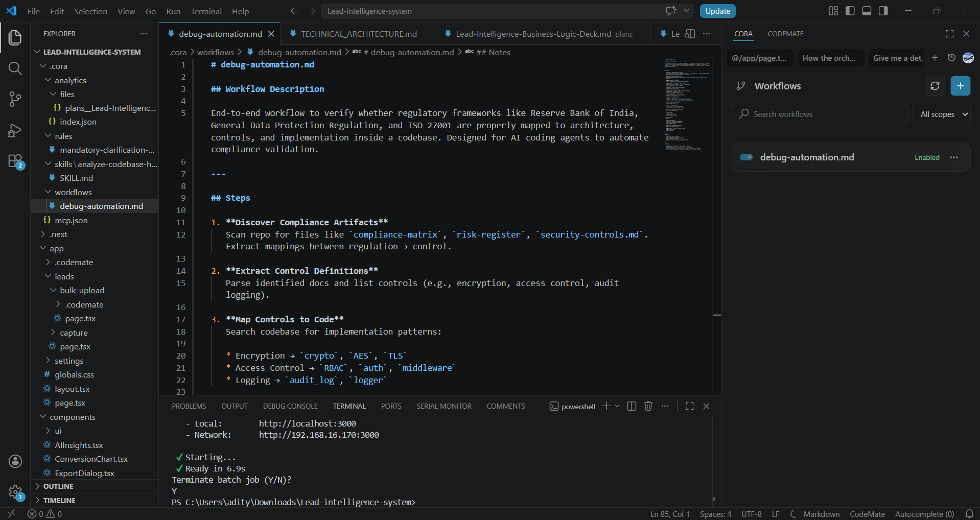
Task: Go back with the navigation arrow
Action: 294,11
